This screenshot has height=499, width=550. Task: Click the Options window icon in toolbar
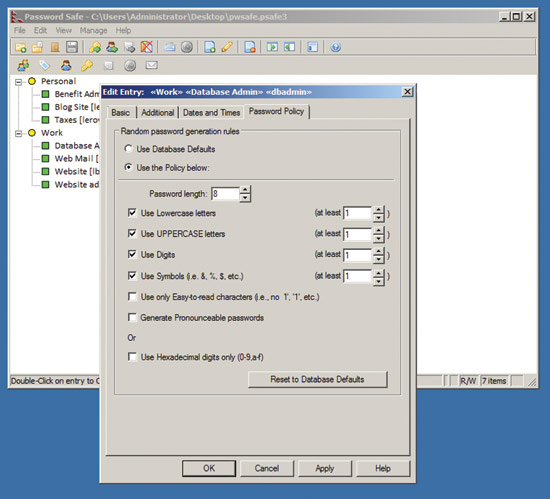tap(312, 47)
